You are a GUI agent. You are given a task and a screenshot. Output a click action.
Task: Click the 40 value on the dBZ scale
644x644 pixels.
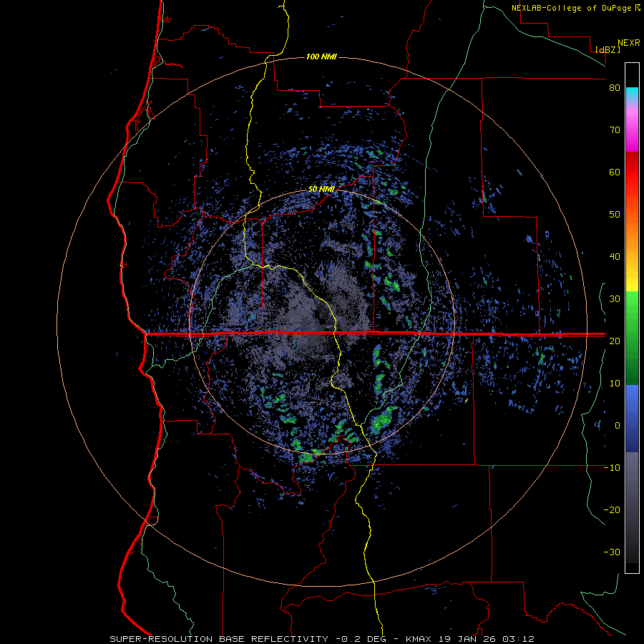click(615, 257)
